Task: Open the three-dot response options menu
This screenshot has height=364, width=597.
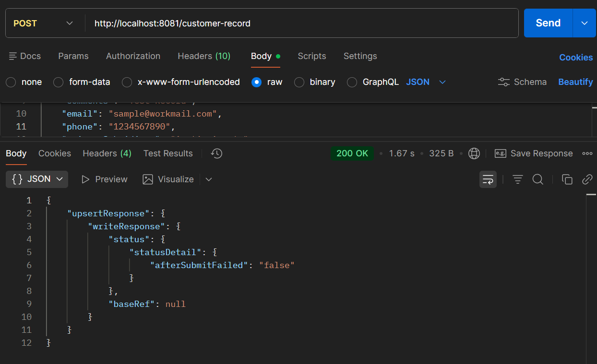Action: click(x=587, y=153)
